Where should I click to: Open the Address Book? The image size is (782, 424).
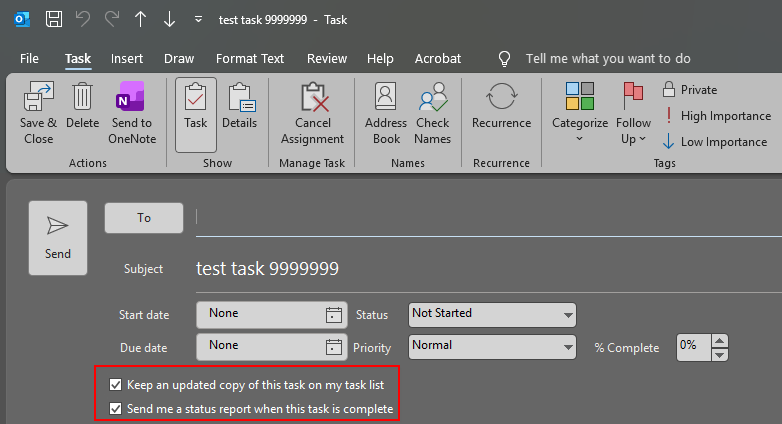coord(386,114)
